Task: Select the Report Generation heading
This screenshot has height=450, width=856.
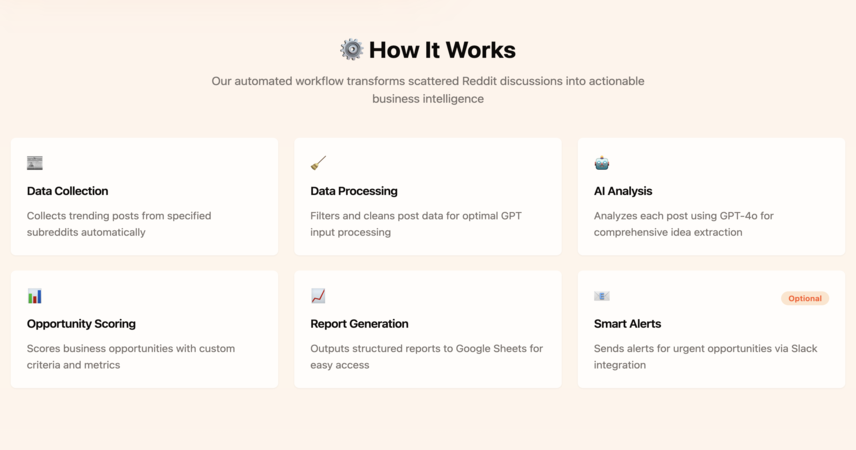Action: (359, 324)
